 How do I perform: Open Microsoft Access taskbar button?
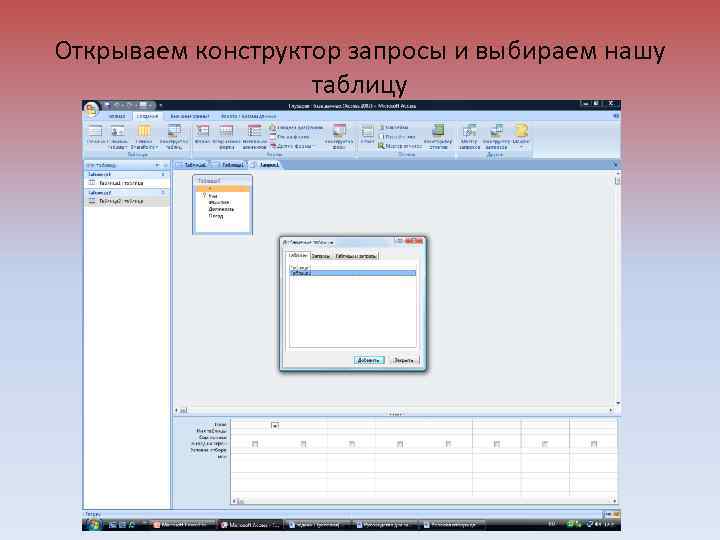pyautogui.click(x=252, y=524)
